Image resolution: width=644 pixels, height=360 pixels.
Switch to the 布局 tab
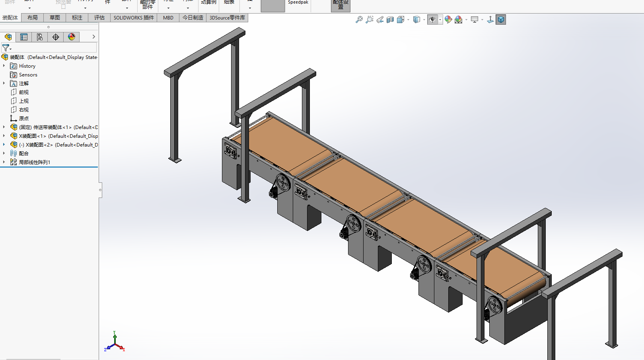point(33,18)
